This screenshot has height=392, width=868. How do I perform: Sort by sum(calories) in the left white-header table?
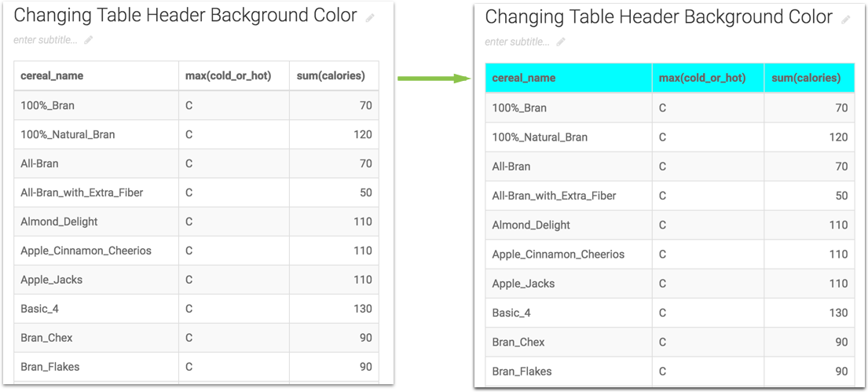click(x=331, y=76)
